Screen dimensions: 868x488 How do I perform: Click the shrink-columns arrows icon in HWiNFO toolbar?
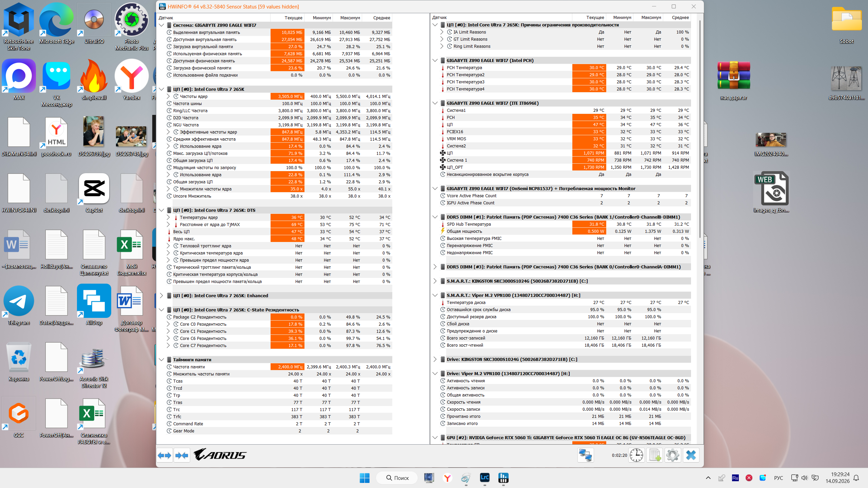tap(182, 455)
